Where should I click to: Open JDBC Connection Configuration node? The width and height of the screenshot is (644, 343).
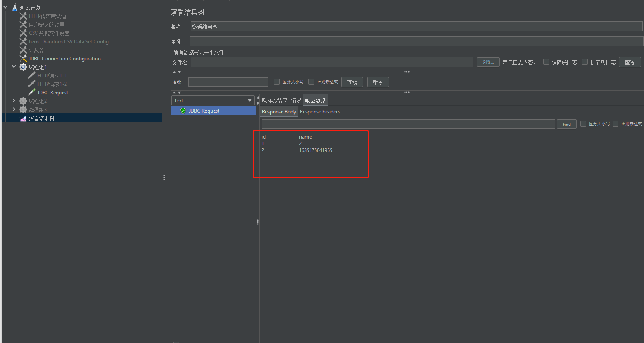click(65, 59)
